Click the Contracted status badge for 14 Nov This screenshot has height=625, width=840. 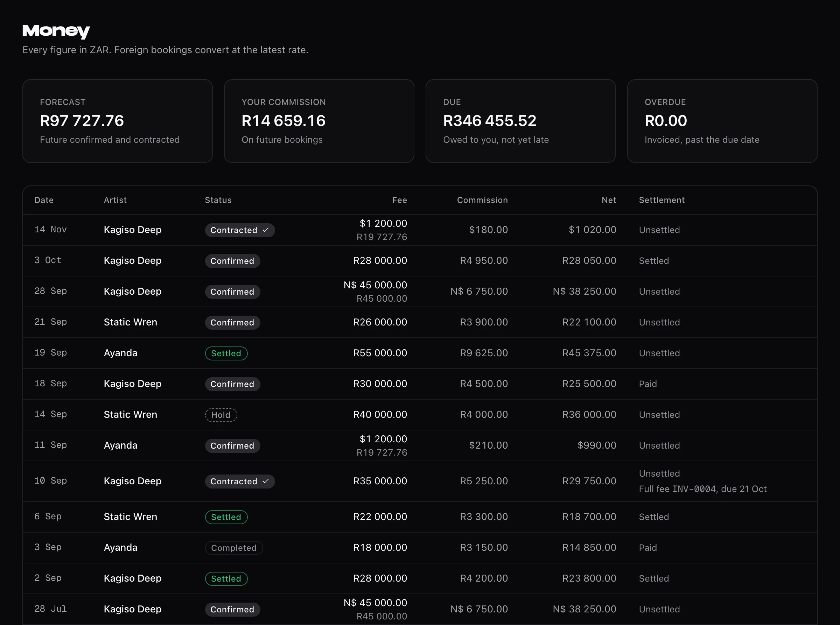click(x=240, y=230)
